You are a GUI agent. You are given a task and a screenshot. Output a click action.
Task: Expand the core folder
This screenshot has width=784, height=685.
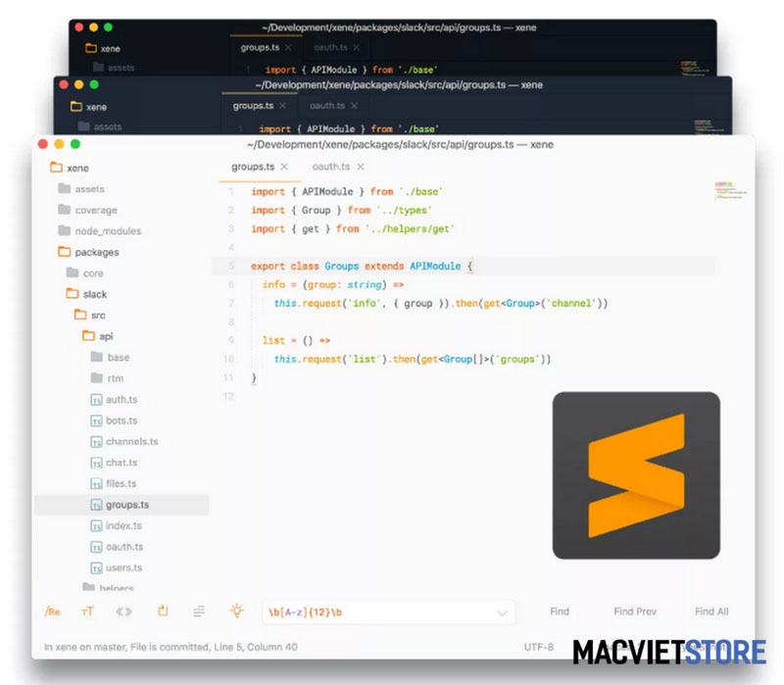tap(85, 272)
